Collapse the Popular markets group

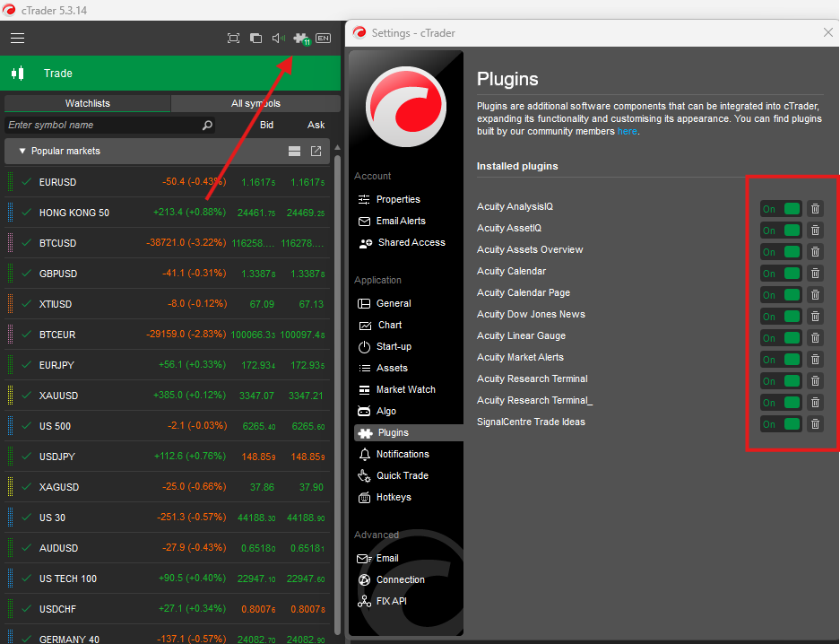point(22,151)
